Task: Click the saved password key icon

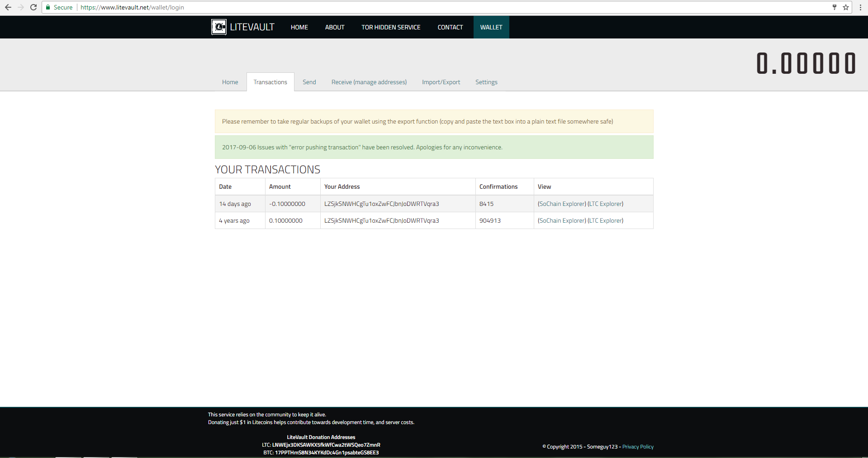Action: click(835, 7)
